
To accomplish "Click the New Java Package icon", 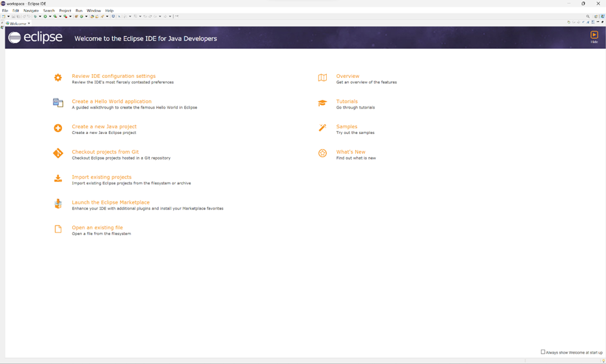I will click(77, 16).
